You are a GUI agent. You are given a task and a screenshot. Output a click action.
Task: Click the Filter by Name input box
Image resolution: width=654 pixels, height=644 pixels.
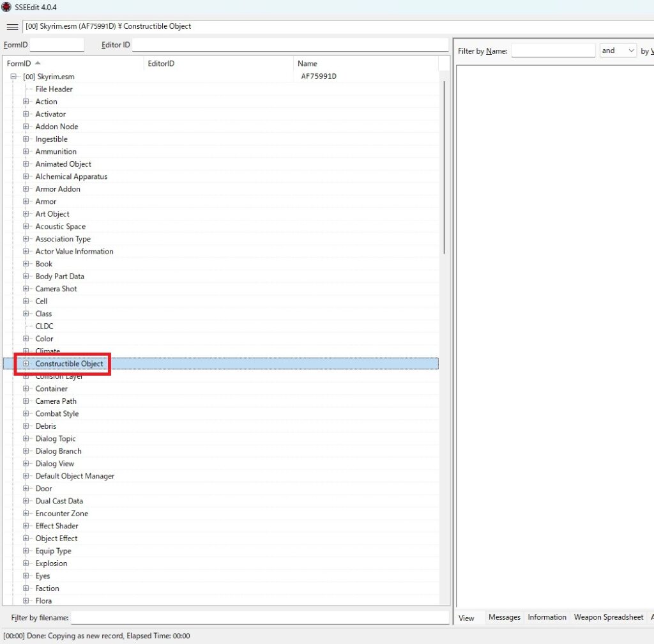point(553,50)
